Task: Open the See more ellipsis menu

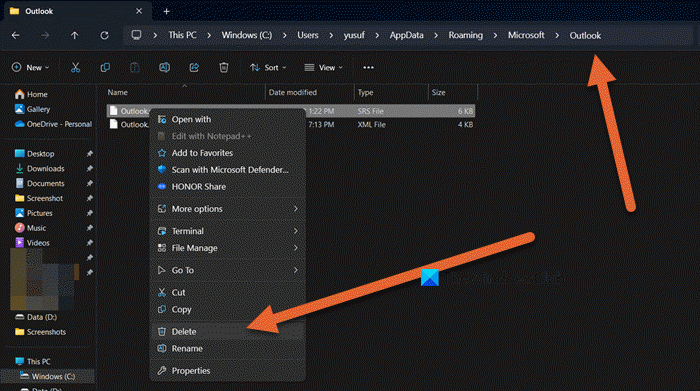Action: point(368,67)
